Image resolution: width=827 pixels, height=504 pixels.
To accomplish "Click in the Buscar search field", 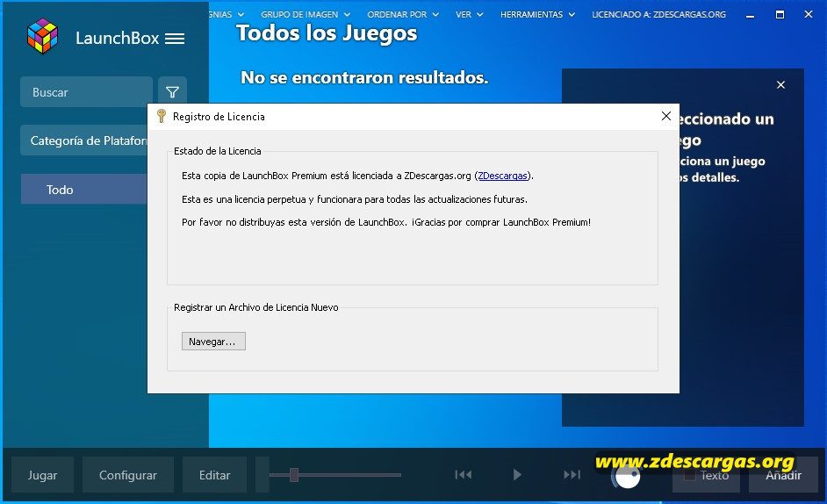I will click(x=87, y=92).
